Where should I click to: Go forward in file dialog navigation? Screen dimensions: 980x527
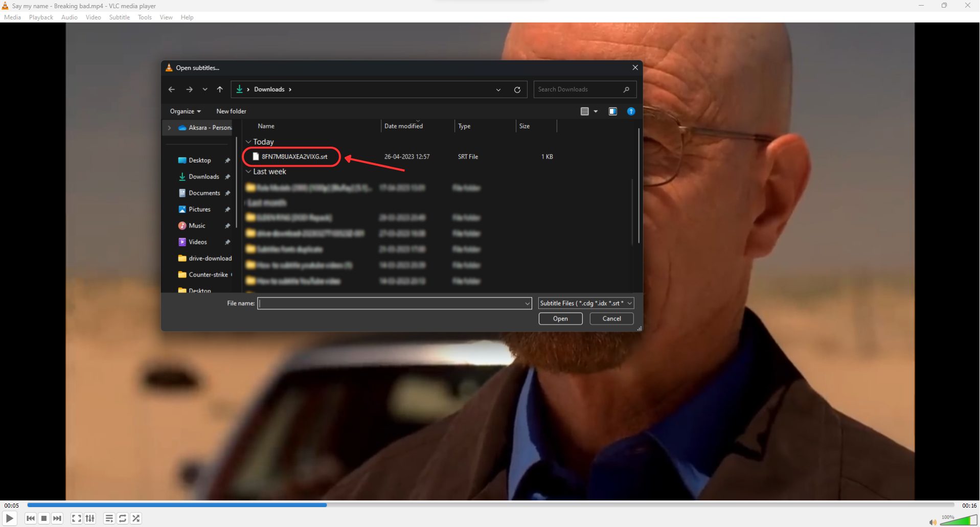(x=189, y=89)
